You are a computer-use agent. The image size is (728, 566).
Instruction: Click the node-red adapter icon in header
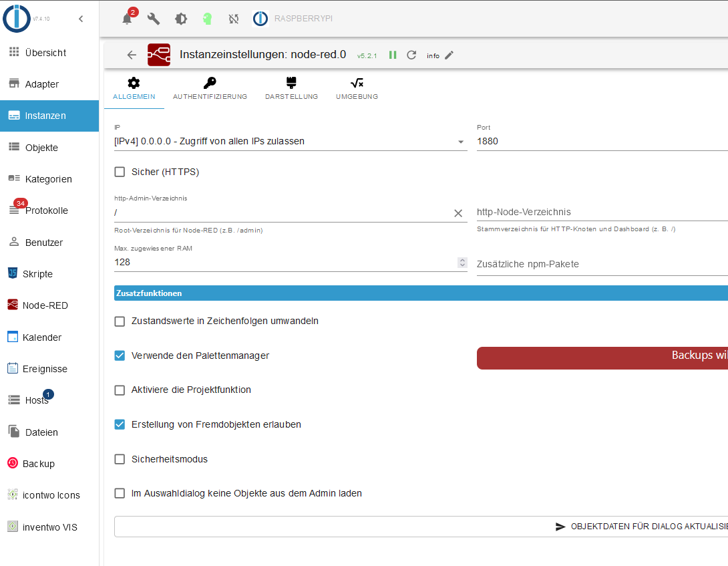pyautogui.click(x=159, y=55)
